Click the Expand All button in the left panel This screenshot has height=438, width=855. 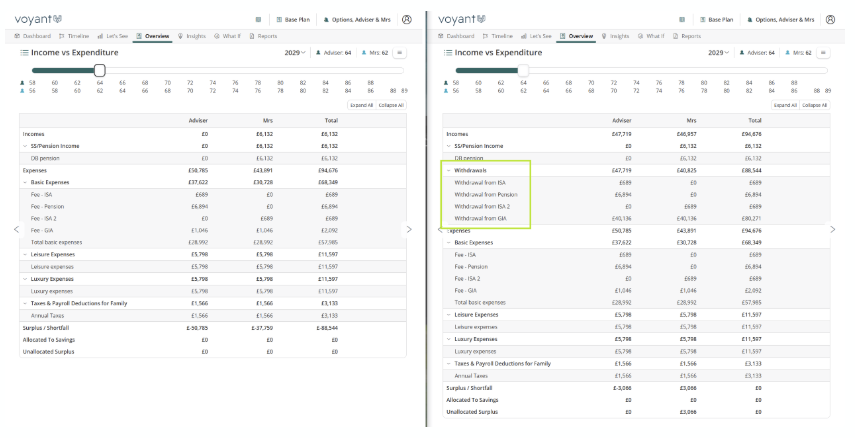(361, 104)
